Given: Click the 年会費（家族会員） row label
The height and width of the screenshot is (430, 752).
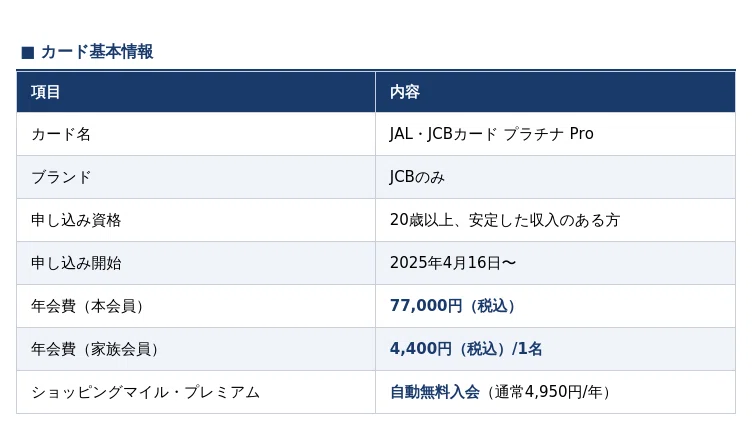Looking at the screenshot, I should 95,349.
